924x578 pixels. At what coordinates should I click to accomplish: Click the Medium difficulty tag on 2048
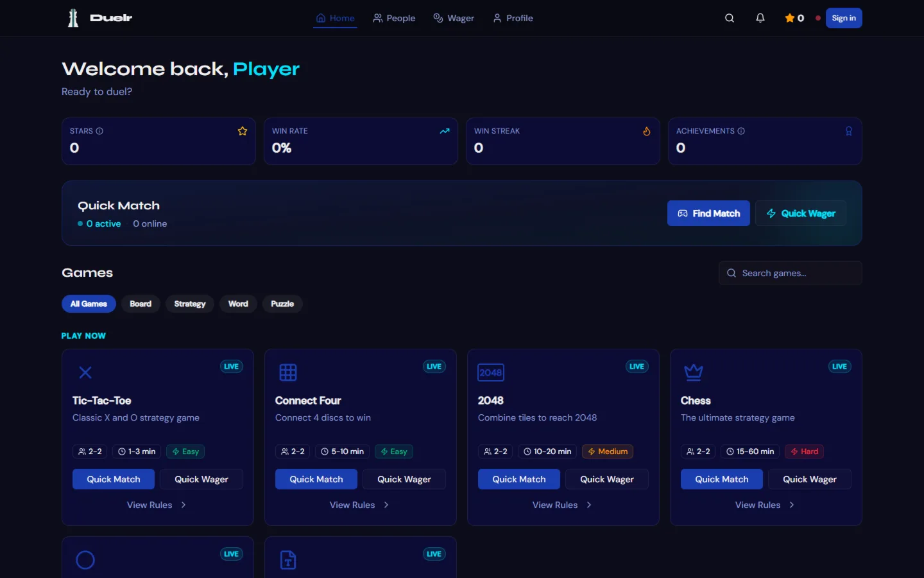tap(608, 451)
